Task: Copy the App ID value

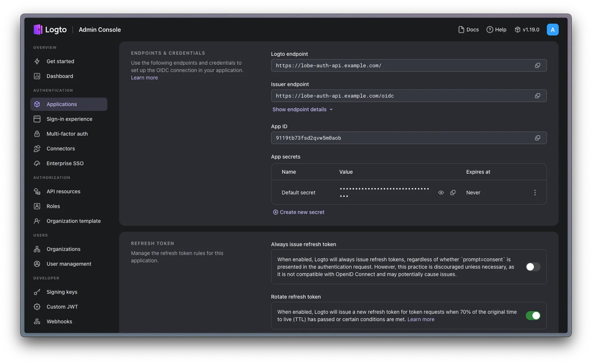Action: pos(538,138)
